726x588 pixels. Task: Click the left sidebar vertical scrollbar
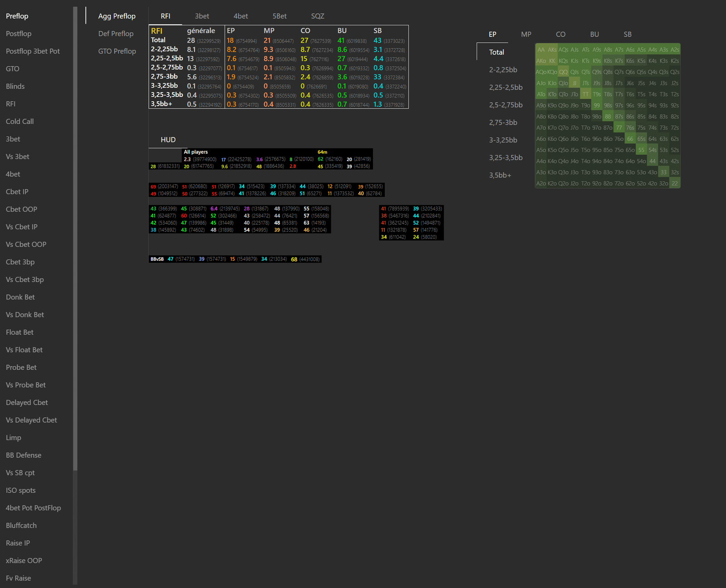[75, 239]
